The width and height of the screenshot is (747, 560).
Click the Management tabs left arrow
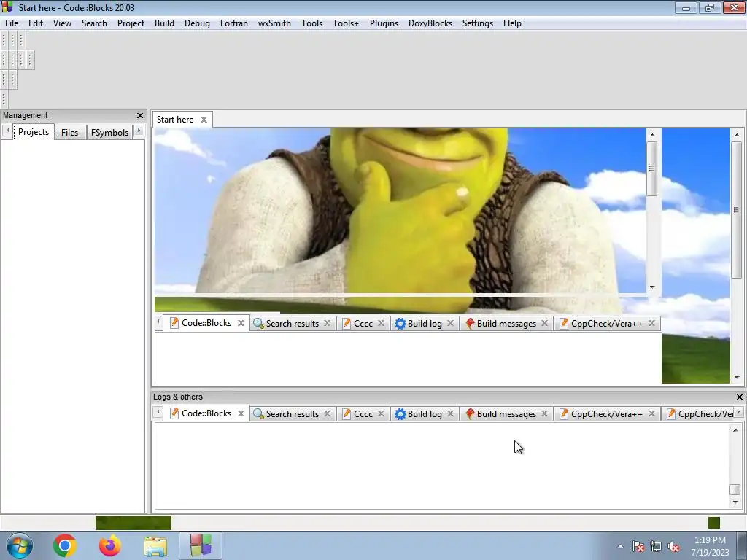click(7, 131)
